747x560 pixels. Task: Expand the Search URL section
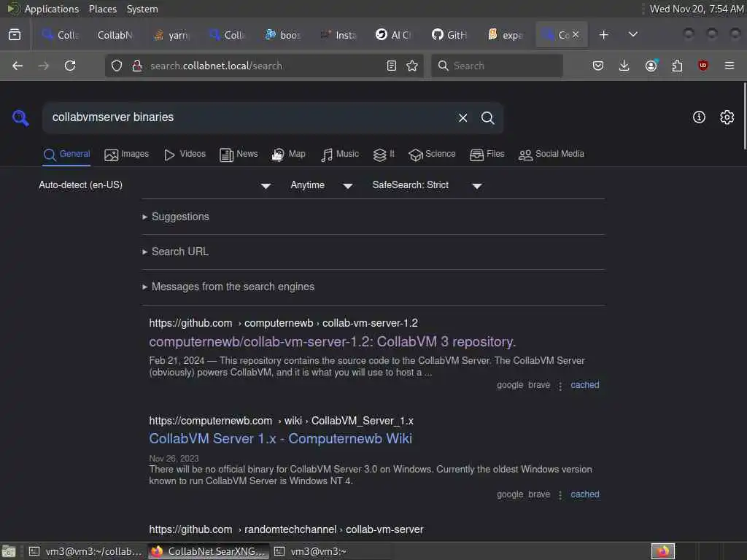(175, 252)
